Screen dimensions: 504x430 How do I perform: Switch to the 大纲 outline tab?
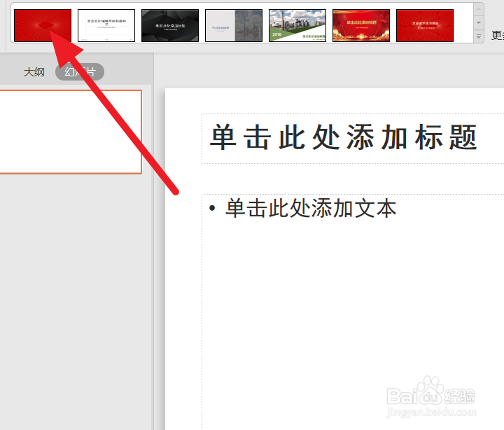click(34, 71)
